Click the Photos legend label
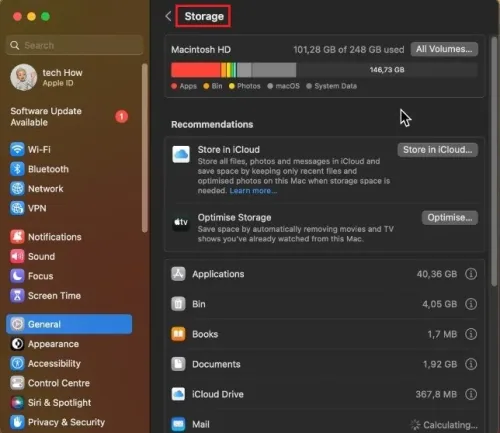The height and width of the screenshot is (433, 500). pyautogui.click(x=249, y=86)
